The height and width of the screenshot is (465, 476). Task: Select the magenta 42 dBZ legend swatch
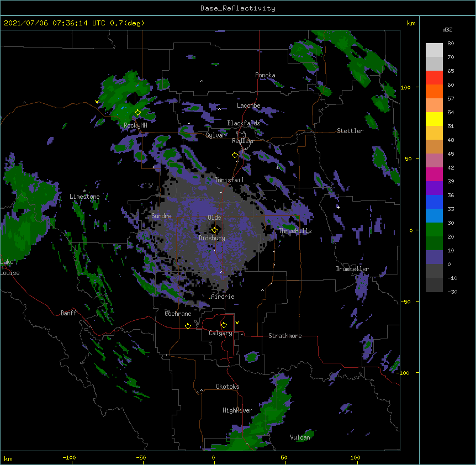tap(434, 174)
